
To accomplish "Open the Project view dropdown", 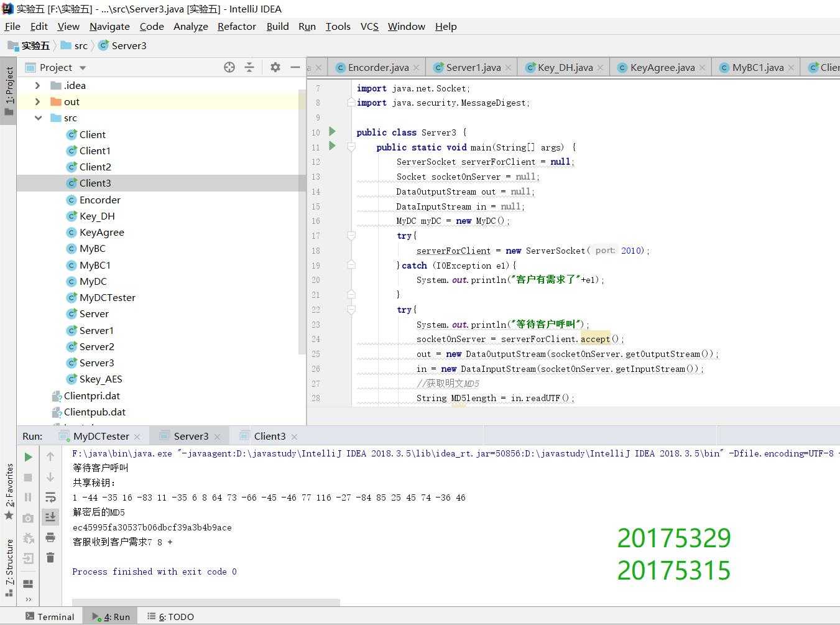I will pyautogui.click(x=83, y=68).
